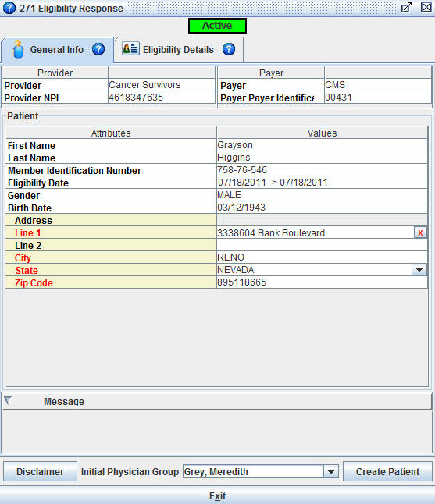The width and height of the screenshot is (435, 504).
Task: Click the Provider table column header
Action: coord(55,73)
